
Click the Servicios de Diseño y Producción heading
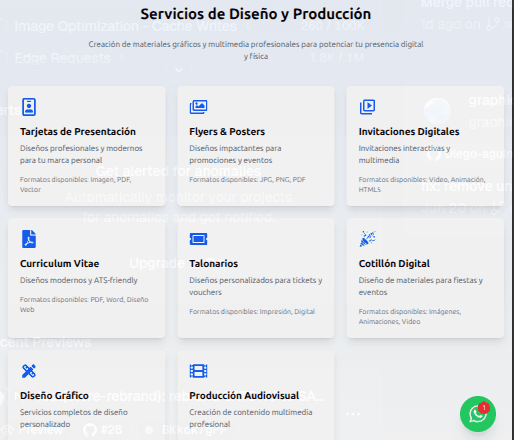coord(256,14)
